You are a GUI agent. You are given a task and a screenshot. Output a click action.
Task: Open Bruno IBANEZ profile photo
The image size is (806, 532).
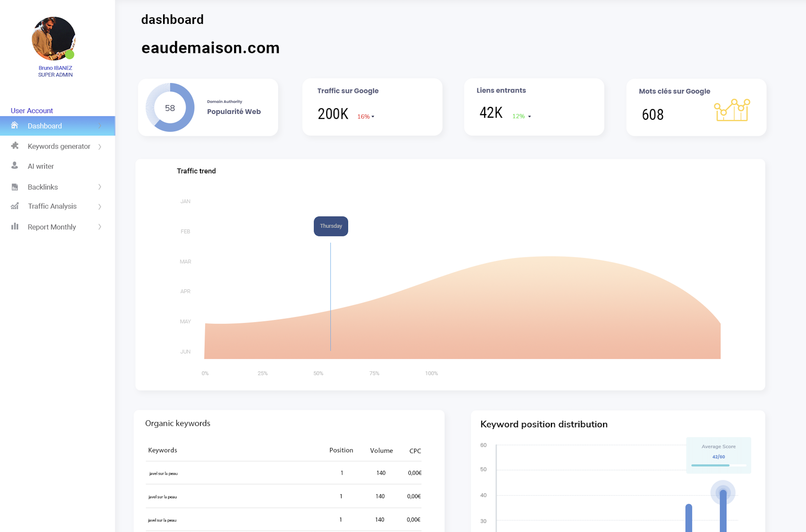[x=54, y=38]
